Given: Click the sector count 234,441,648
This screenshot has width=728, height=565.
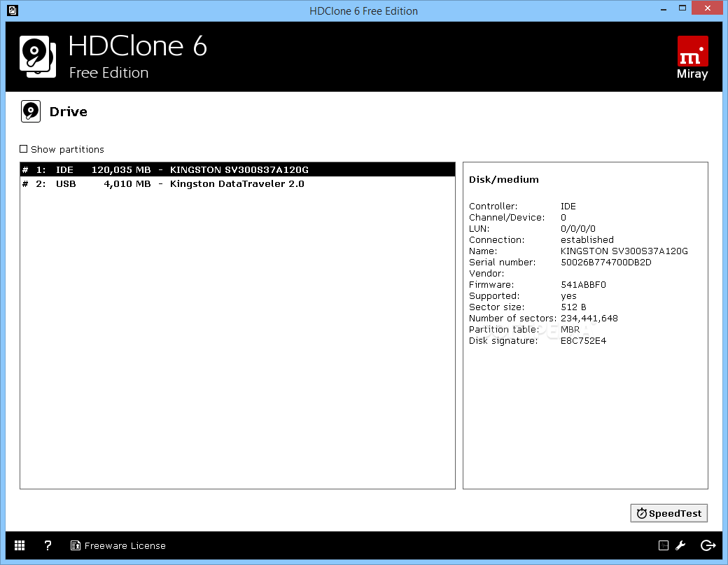Looking at the screenshot, I should pyautogui.click(x=589, y=319).
